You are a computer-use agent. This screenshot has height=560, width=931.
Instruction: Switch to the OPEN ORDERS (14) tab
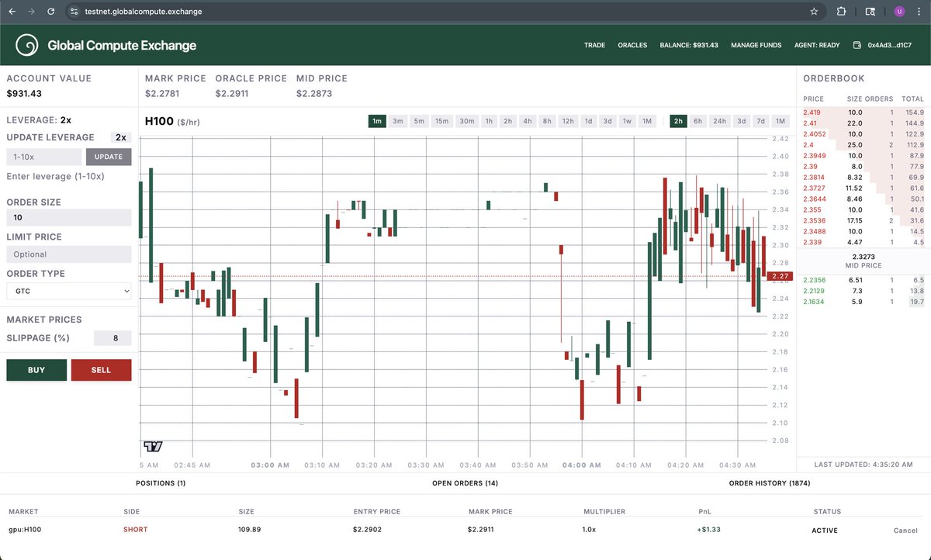pyautogui.click(x=465, y=483)
